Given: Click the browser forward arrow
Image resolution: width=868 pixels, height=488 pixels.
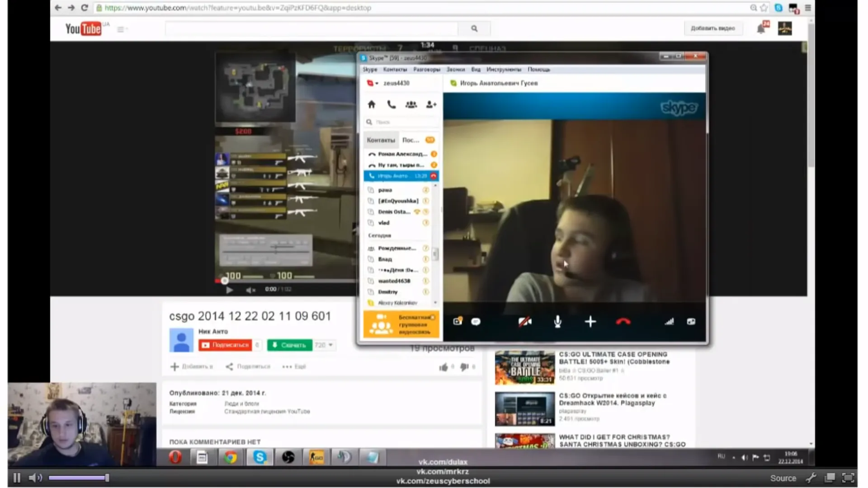Looking at the screenshot, I should point(71,8).
